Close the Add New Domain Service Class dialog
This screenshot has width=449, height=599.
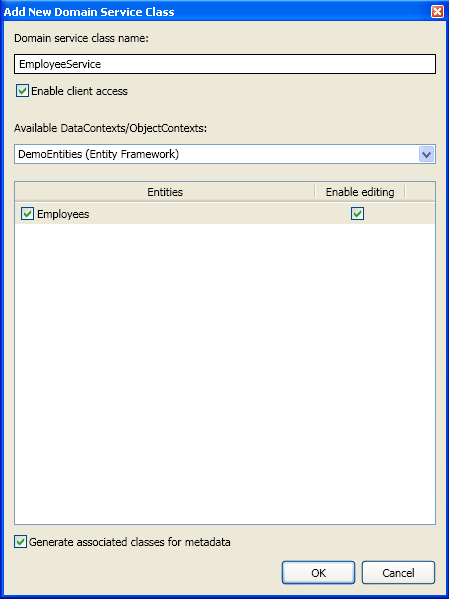tap(437, 12)
